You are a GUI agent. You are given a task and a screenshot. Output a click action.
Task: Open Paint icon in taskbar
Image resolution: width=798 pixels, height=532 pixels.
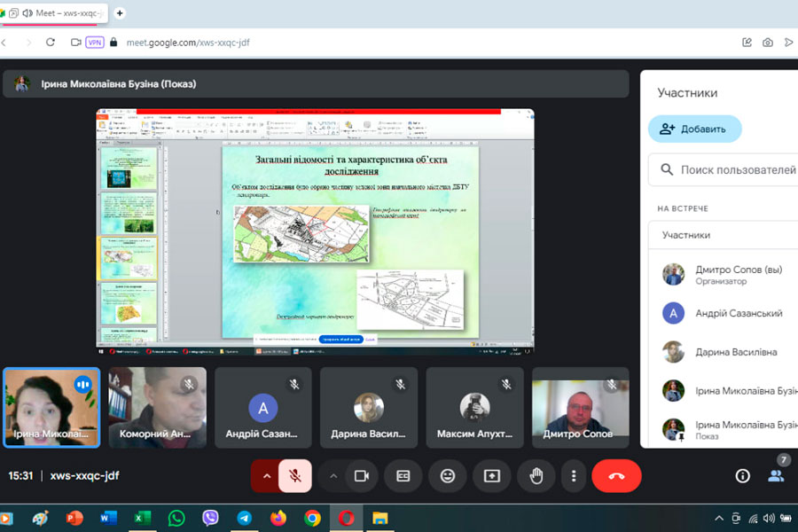tap(41, 518)
